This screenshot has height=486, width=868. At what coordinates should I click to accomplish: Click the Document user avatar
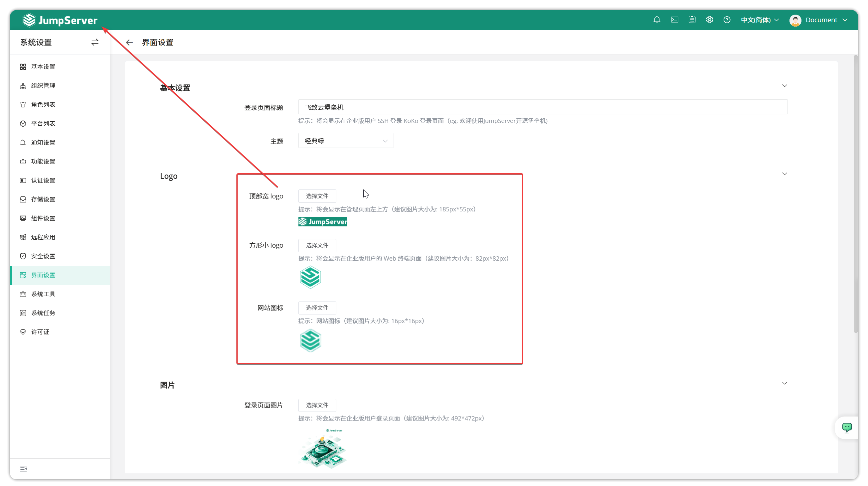coord(795,20)
